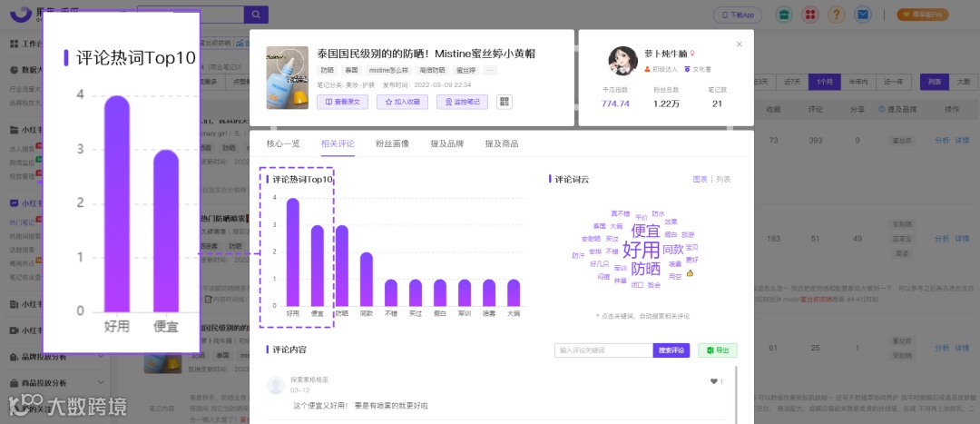Click the heart like icon on comment

pyautogui.click(x=713, y=381)
